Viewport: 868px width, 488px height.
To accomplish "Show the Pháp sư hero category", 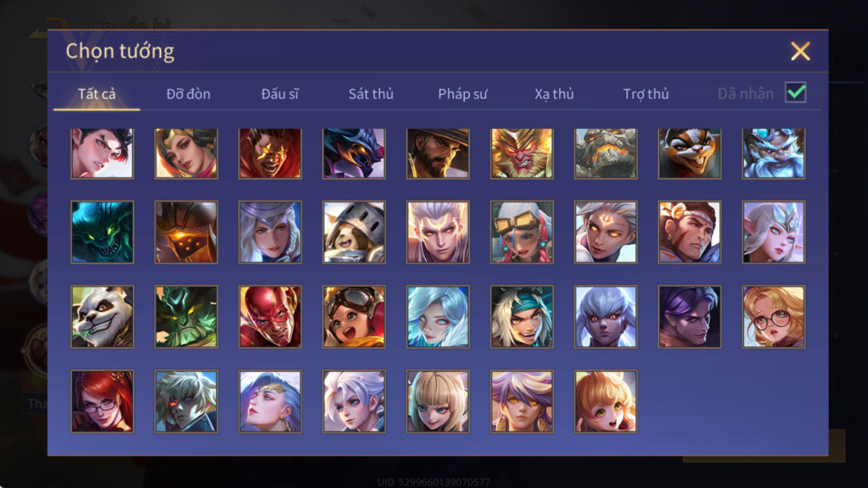I will [463, 94].
